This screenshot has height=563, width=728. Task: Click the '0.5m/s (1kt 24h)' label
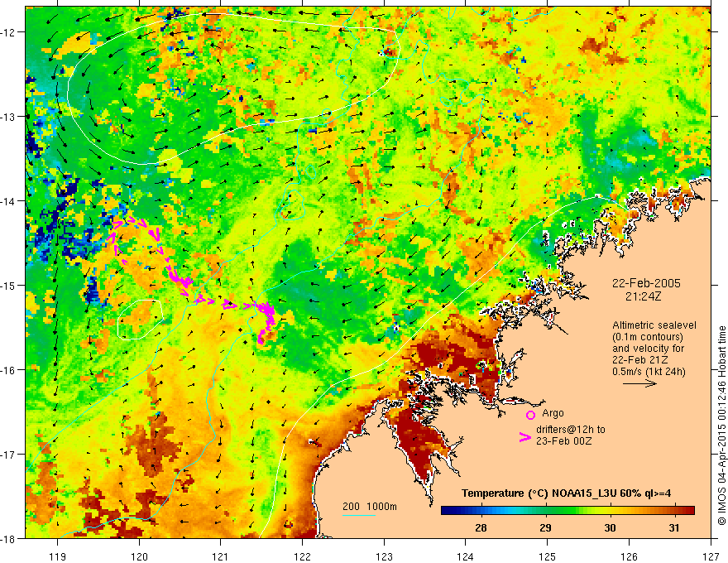649,372
